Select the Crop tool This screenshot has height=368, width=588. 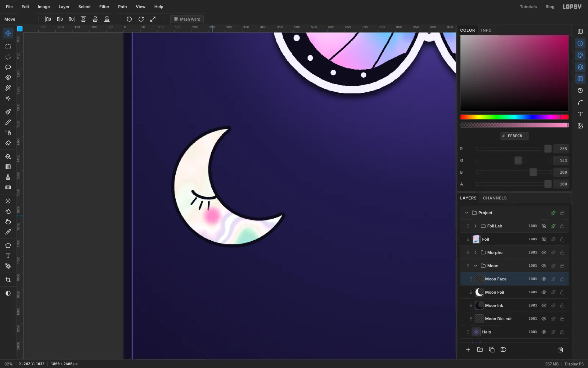pos(8,280)
